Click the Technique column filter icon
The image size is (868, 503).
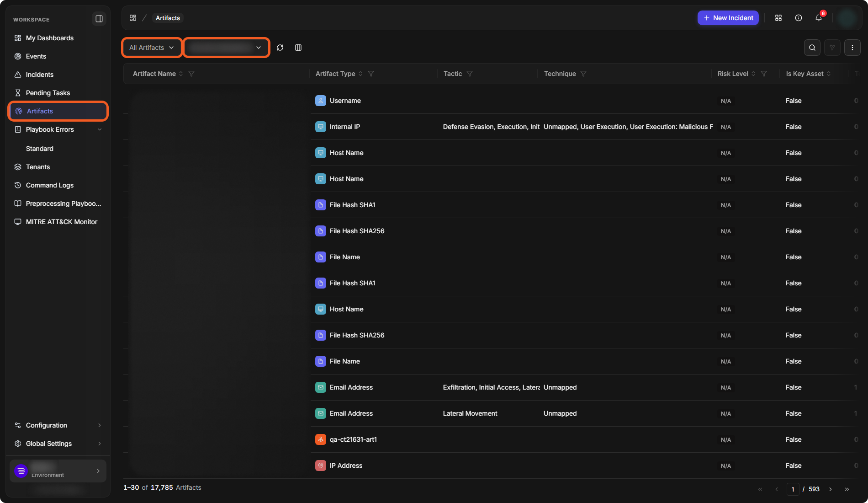tap(583, 74)
